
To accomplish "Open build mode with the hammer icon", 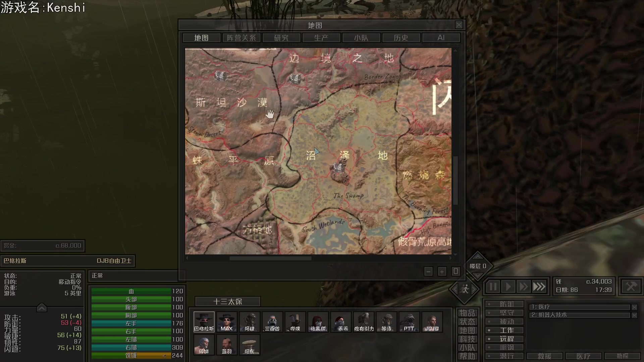I will click(x=631, y=287).
